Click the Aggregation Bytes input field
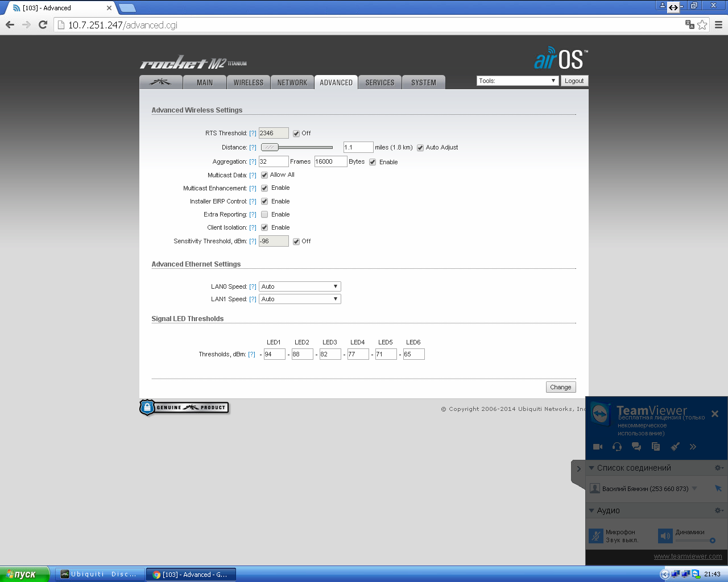Screen dimensions: 728x582 [330, 161]
